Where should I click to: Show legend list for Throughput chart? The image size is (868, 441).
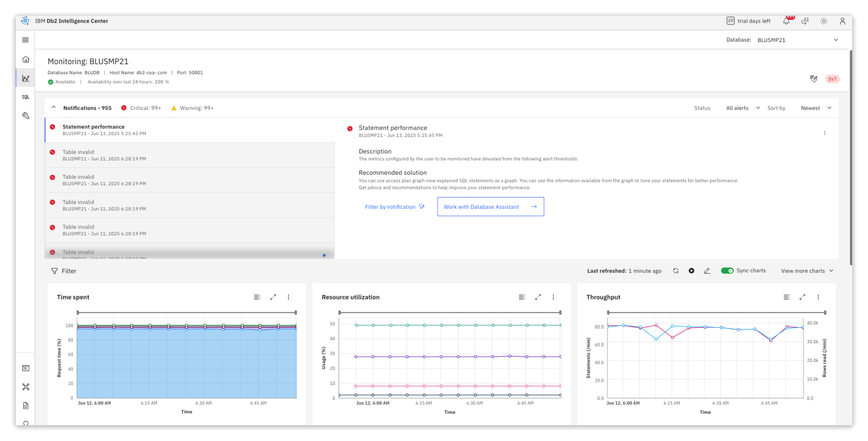click(x=787, y=297)
